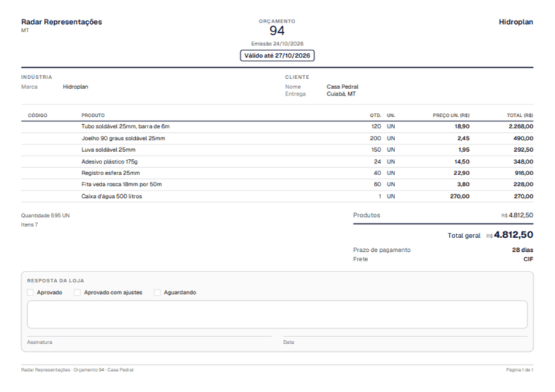Screen dimensions: 555x392
Task: Click unit price 14,50
Action: point(462,161)
